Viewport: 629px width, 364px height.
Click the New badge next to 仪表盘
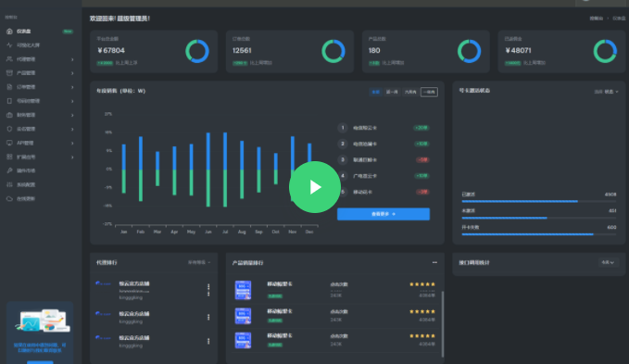[x=68, y=31]
